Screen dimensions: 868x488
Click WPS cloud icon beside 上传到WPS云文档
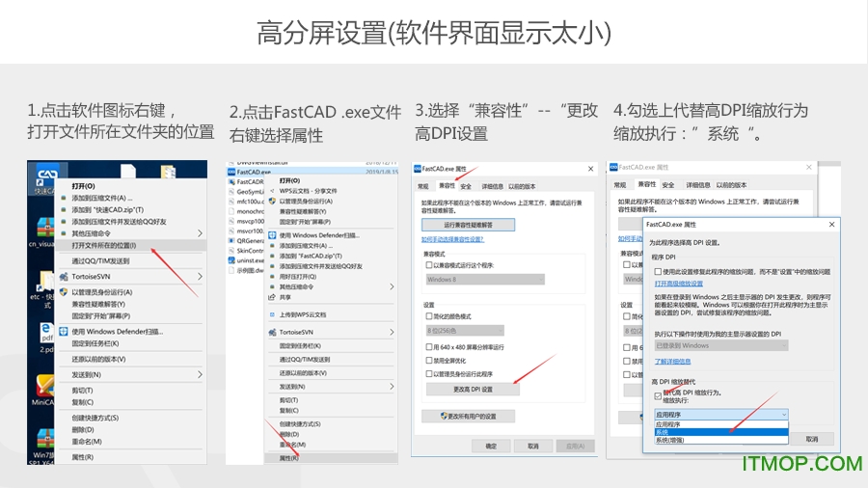(x=272, y=314)
